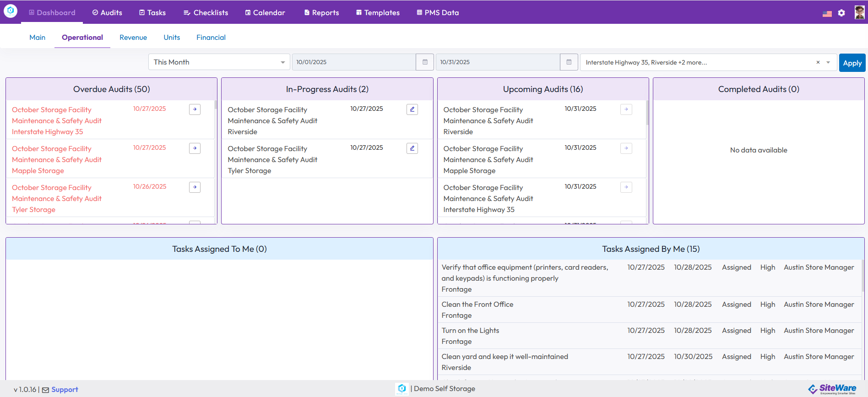Click the start date input field
The image size is (868, 397).
(x=353, y=62)
